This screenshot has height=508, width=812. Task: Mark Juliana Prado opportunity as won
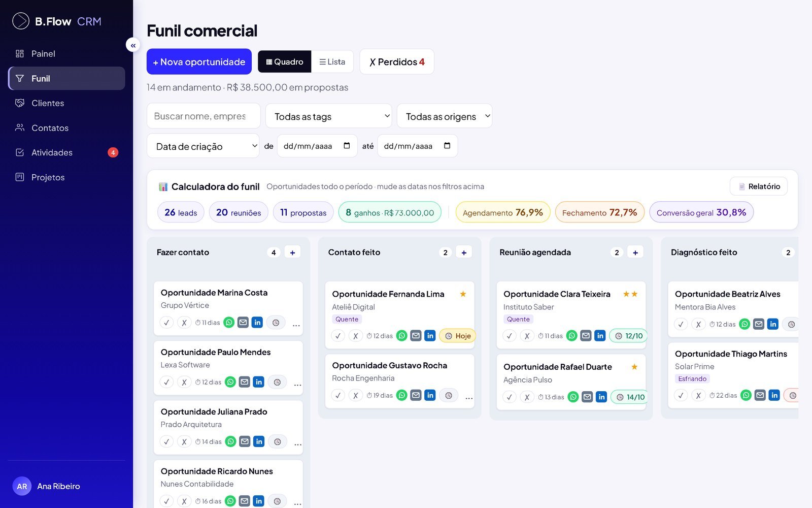click(166, 441)
